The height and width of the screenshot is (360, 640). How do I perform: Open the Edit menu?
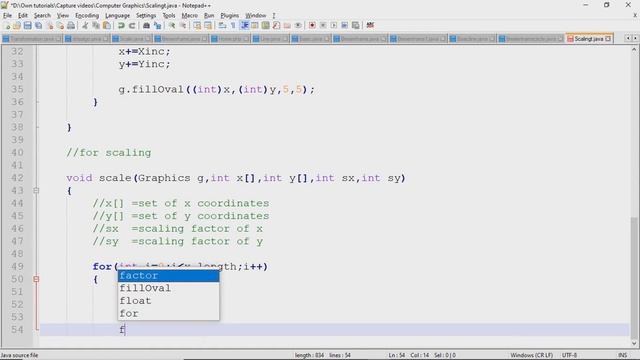23,16
